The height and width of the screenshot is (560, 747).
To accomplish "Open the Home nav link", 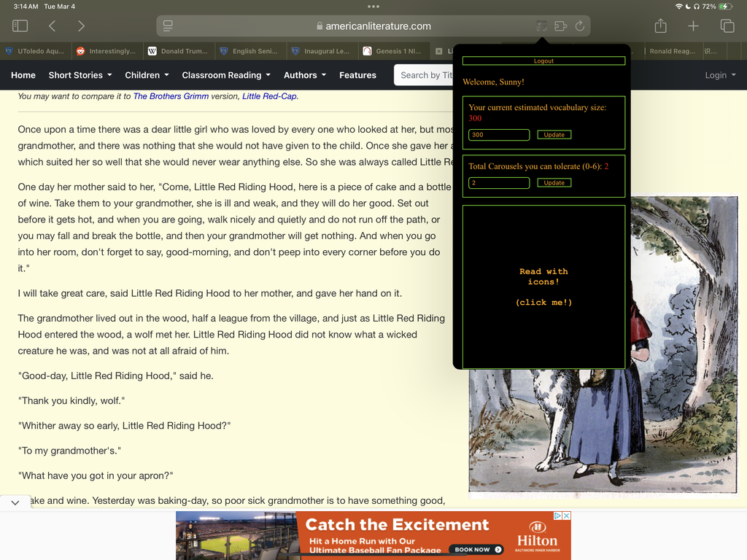I will click(x=23, y=75).
